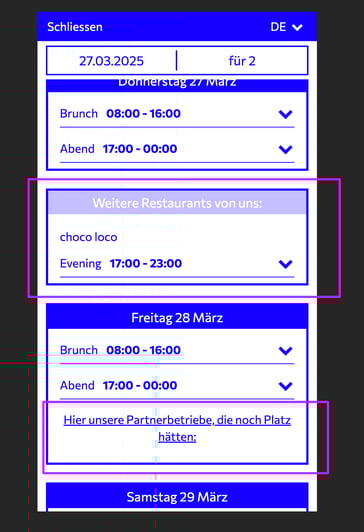Select the choco loco restaurant name
Image resolution: width=364 pixels, height=532 pixels.
89,237
